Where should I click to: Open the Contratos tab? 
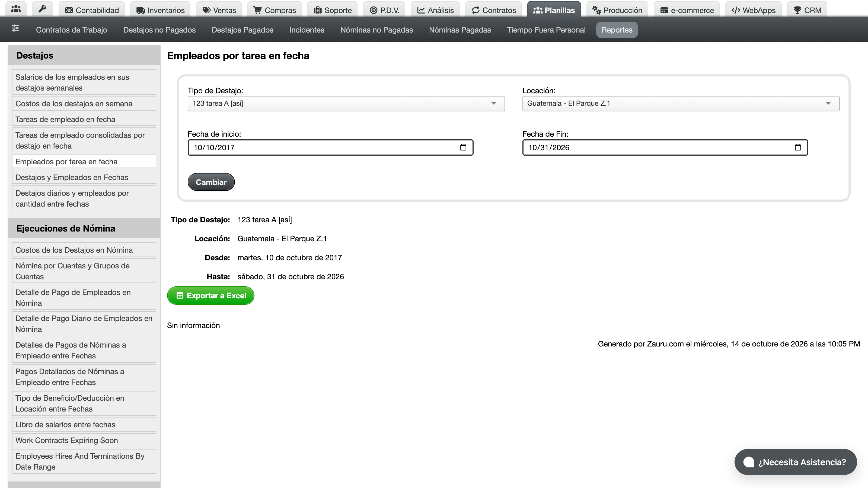pos(494,10)
